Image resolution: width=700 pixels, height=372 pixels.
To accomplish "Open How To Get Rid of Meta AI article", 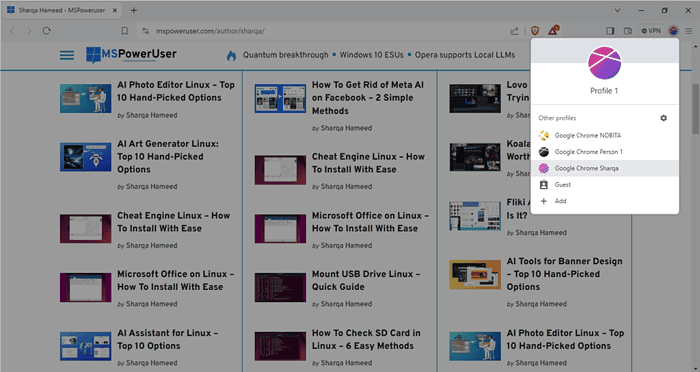I will pyautogui.click(x=368, y=97).
